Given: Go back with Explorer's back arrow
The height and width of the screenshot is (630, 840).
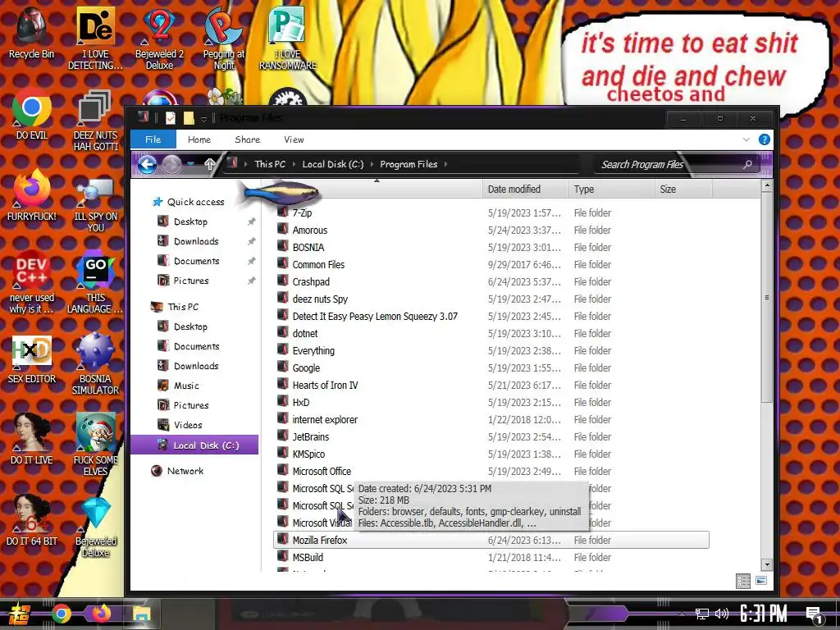Looking at the screenshot, I should pos(147,164).
